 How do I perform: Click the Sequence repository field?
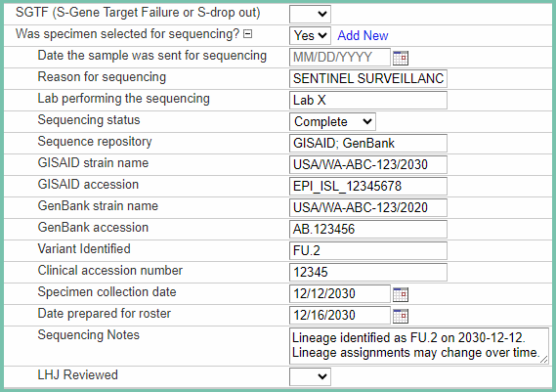[x=368, y=144]
